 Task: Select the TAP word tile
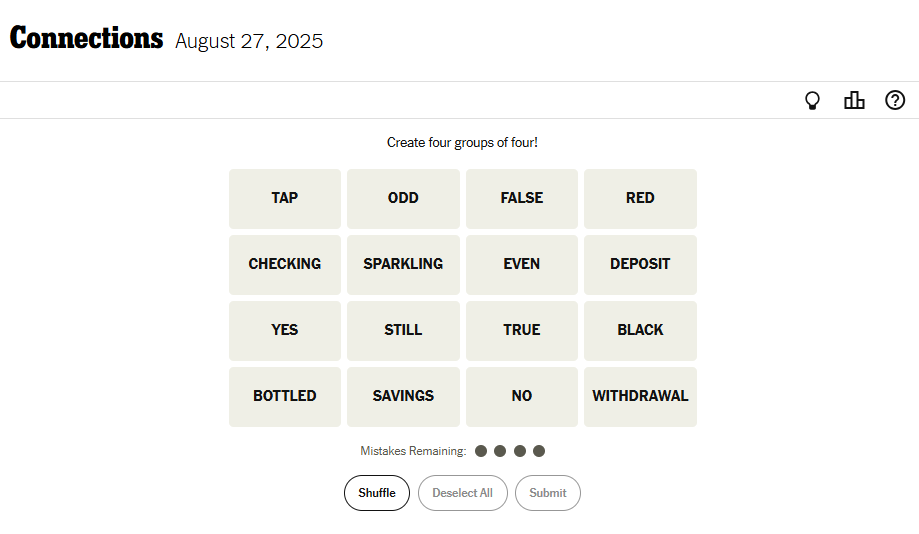click(x=285, y=198)
